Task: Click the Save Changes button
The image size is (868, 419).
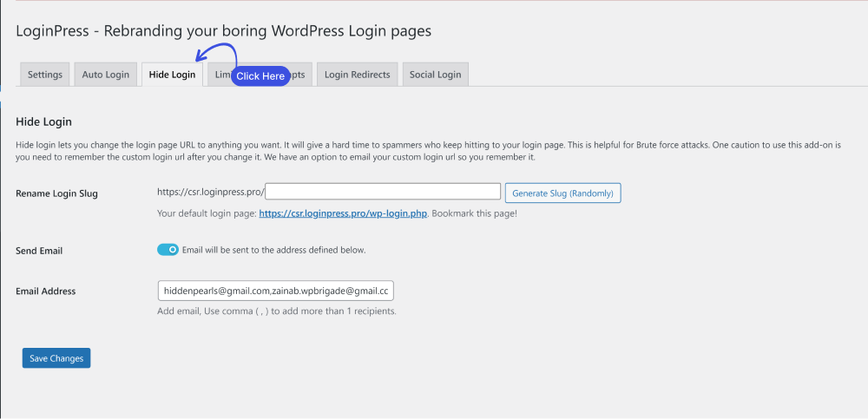Action: click(56, 358)
